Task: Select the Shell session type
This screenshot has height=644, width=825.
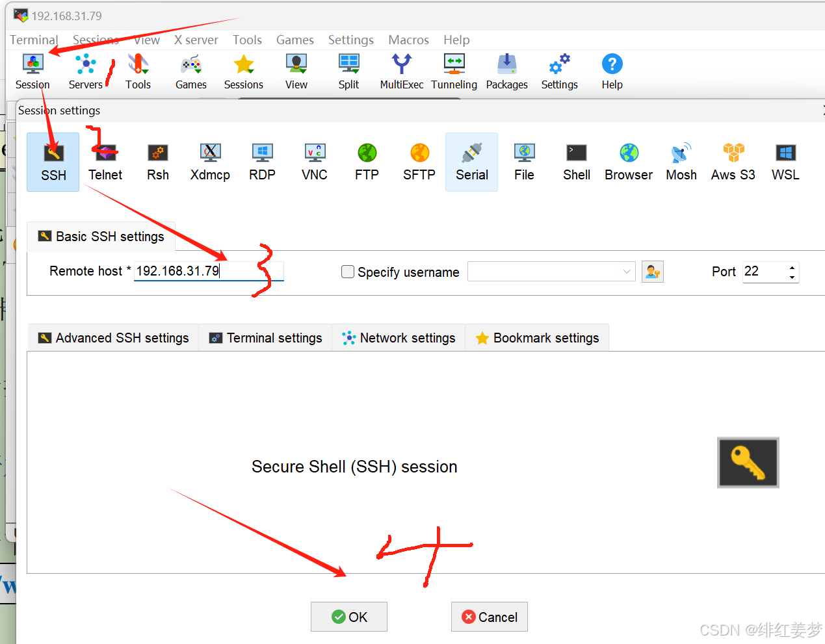Action: (x=577, y=162)
